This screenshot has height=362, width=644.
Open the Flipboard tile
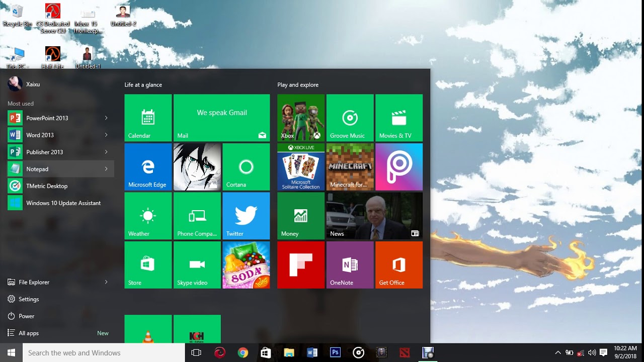tap(301, 265)
